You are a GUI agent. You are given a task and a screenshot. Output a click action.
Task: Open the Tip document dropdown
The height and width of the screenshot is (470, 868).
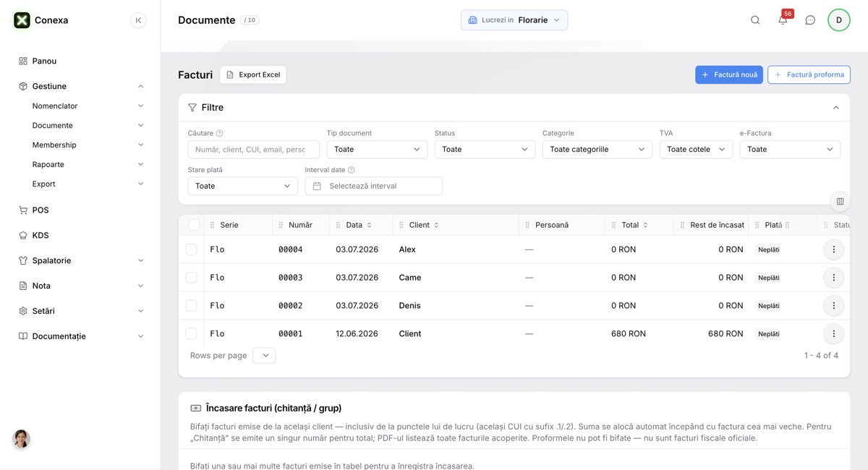(377, 150)
